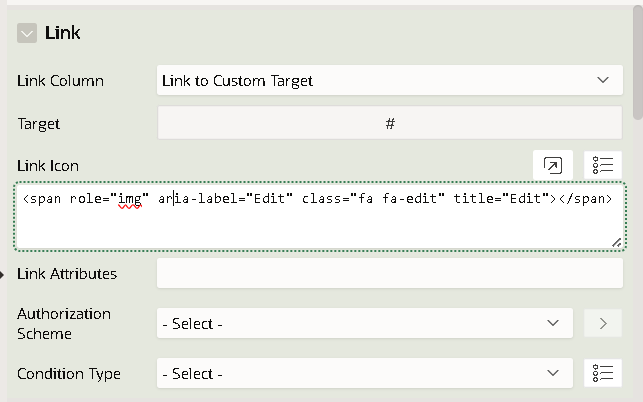The image size is (643, 402).
Task: Open the Link Column dropdown
Action: tap(390, 80)
